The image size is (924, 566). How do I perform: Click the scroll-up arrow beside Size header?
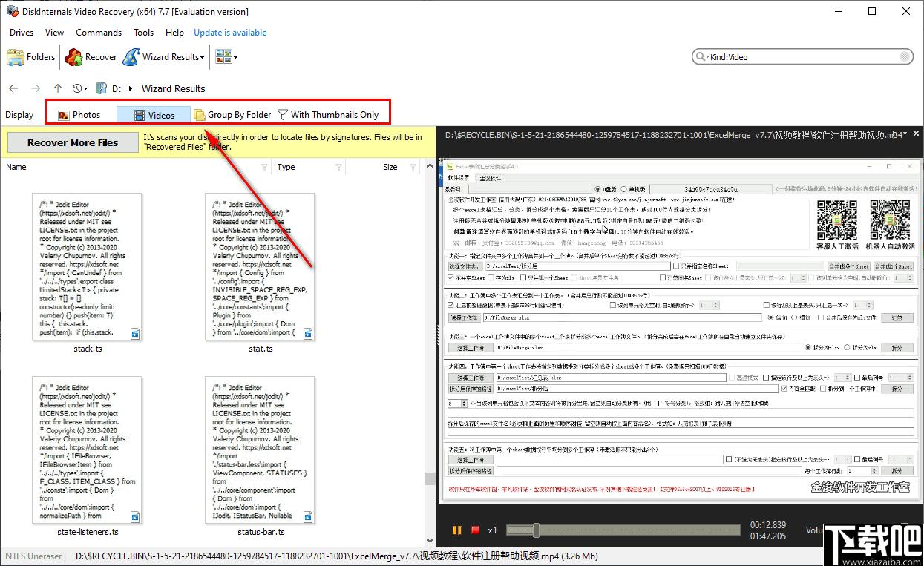pyautogui.click(x=430, y=167)
